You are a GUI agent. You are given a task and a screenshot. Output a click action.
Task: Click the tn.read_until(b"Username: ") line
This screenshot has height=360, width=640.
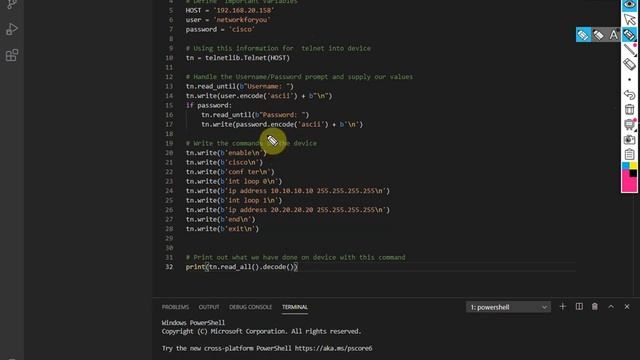pyautogui.click(x=240, y=86)
